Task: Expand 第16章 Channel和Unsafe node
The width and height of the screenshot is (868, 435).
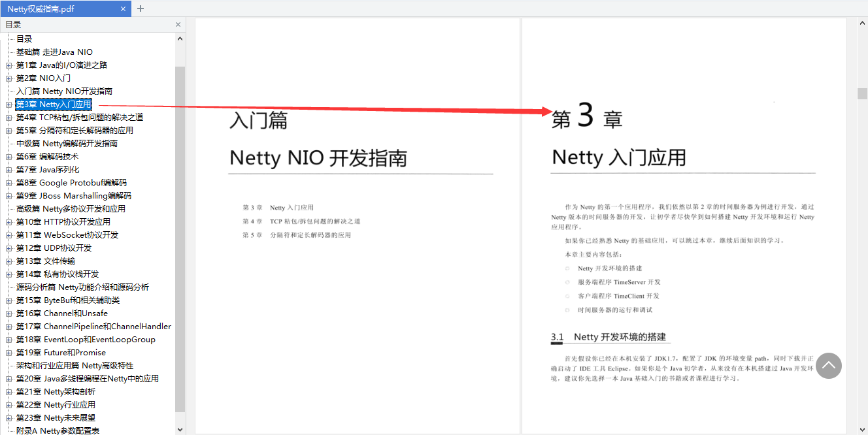Action: 8,314
